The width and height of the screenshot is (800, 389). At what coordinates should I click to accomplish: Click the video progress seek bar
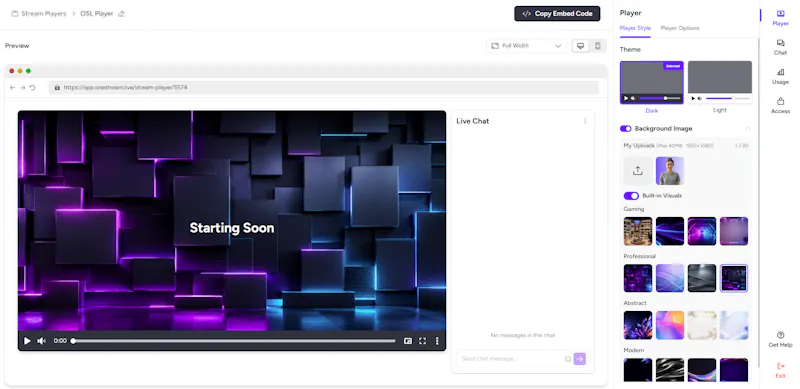(234, 341)
